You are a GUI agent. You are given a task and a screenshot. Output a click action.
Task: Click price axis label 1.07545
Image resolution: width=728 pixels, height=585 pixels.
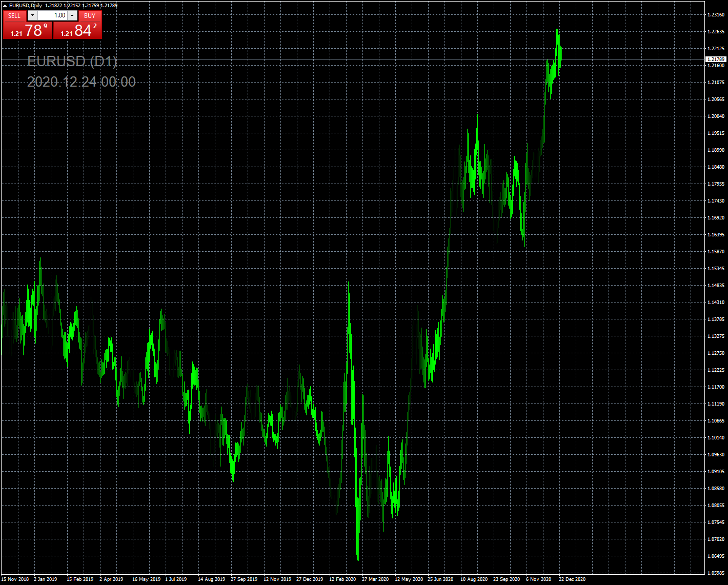716,522
